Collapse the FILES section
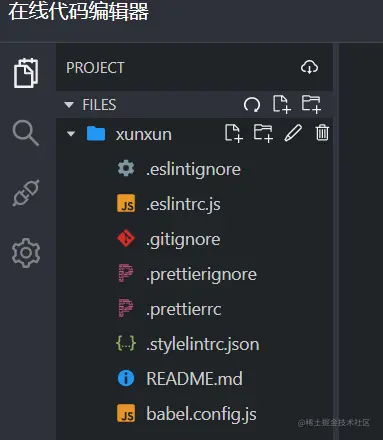Screen dimensions: 383x440 coord(69,105)
